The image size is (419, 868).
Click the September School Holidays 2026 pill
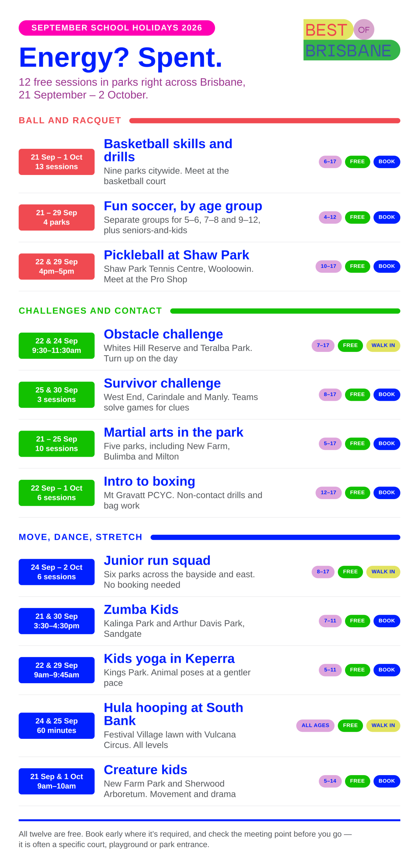(117, 28)
